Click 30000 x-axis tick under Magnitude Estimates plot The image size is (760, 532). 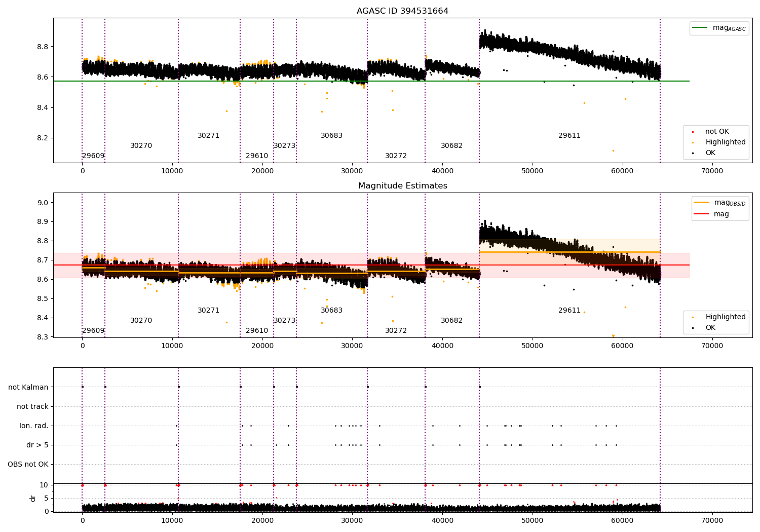tap(352, 346)
